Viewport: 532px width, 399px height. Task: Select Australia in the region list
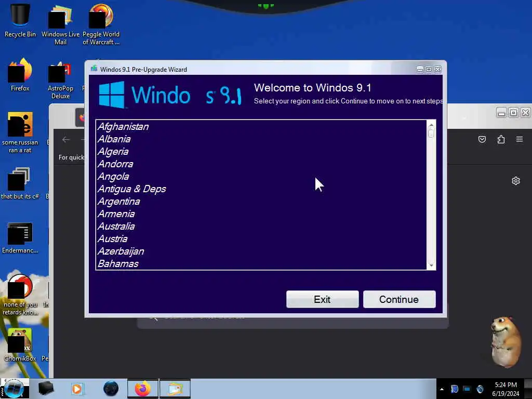click(x=261, y=227)
